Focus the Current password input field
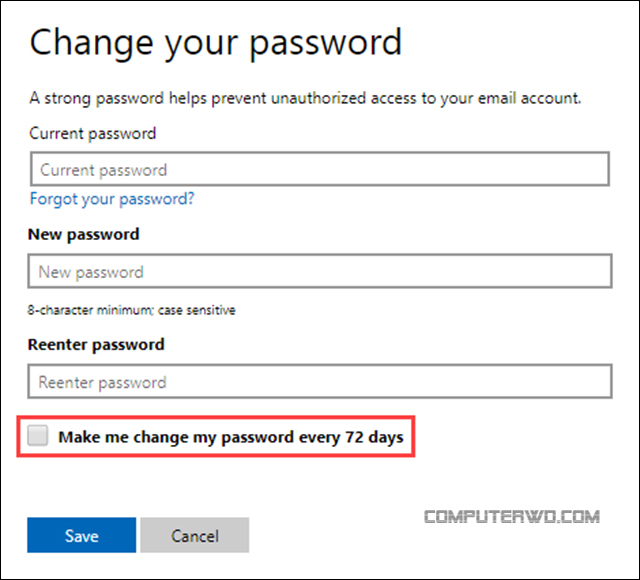 [x=319, y=169]
